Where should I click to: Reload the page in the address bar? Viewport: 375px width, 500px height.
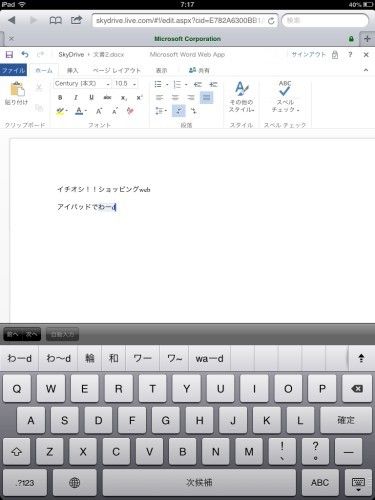(271, 21)
